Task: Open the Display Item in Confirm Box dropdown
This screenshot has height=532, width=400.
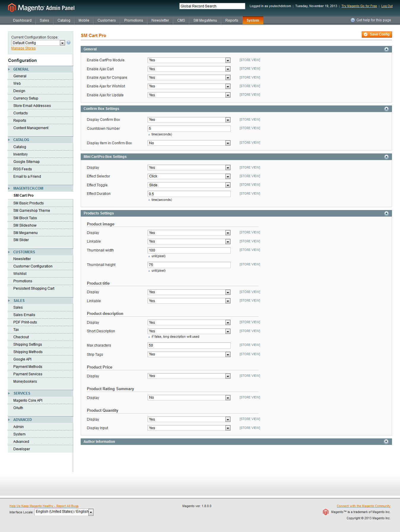Action: (189, 143)
